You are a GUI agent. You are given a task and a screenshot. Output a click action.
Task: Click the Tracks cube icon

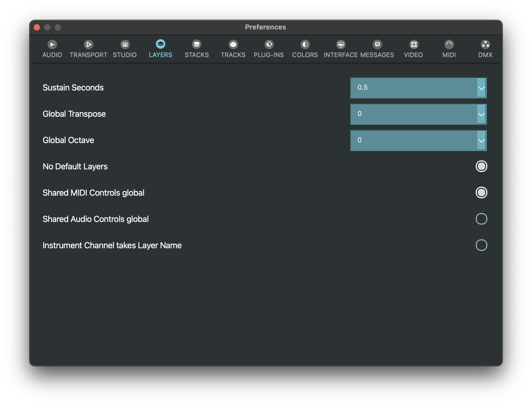[233, 44]
